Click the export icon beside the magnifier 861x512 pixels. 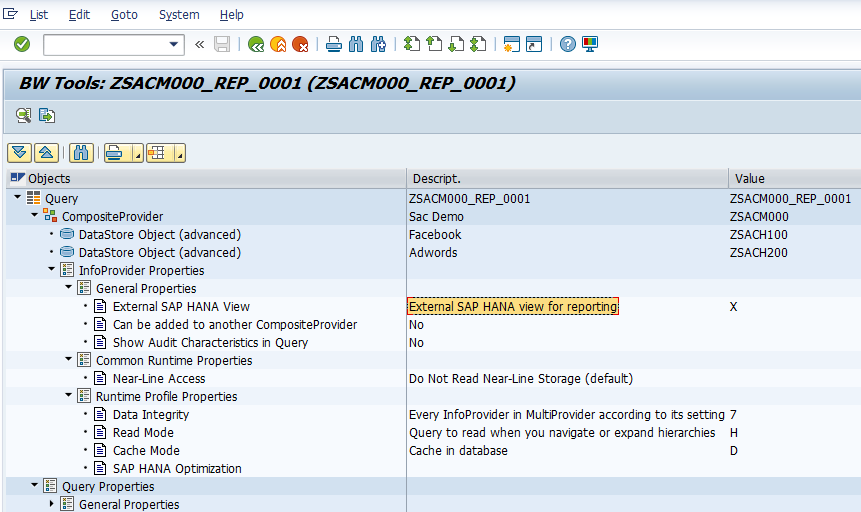(x=47, y=115)
